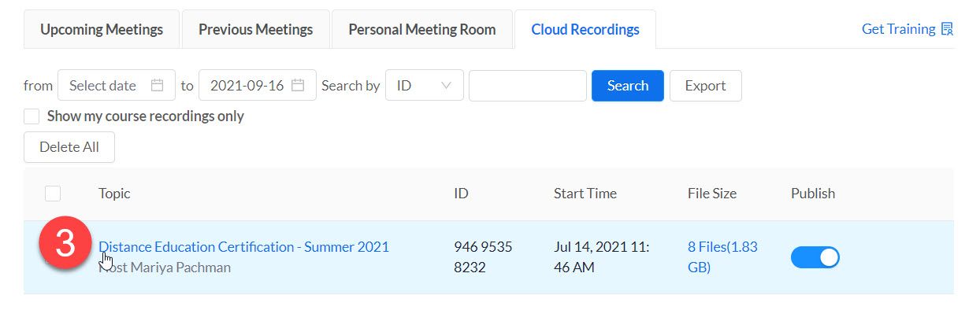Click the Select date from field
Image resolution: width=980 pixels, height=310 pixels.
point(117,86)
